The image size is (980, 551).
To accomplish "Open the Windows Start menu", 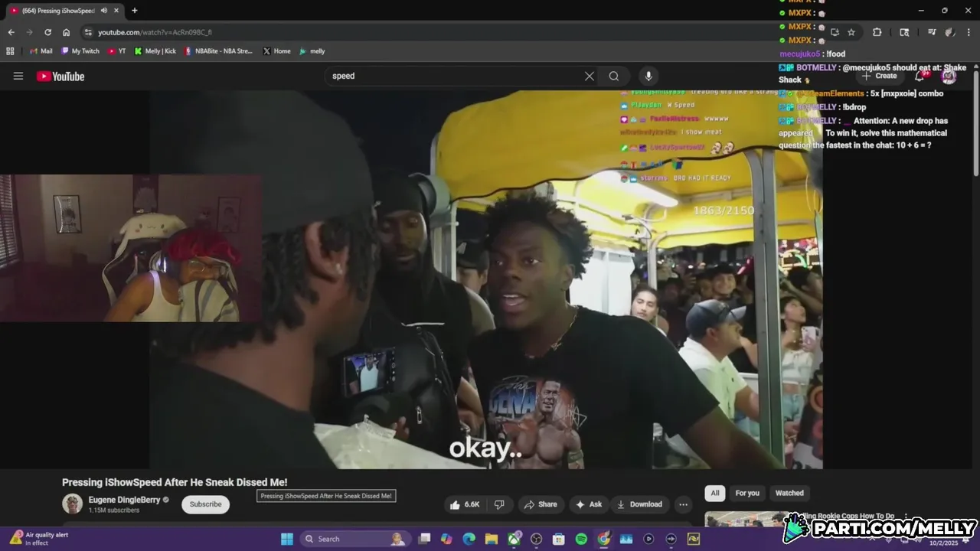I will point(287,539).
